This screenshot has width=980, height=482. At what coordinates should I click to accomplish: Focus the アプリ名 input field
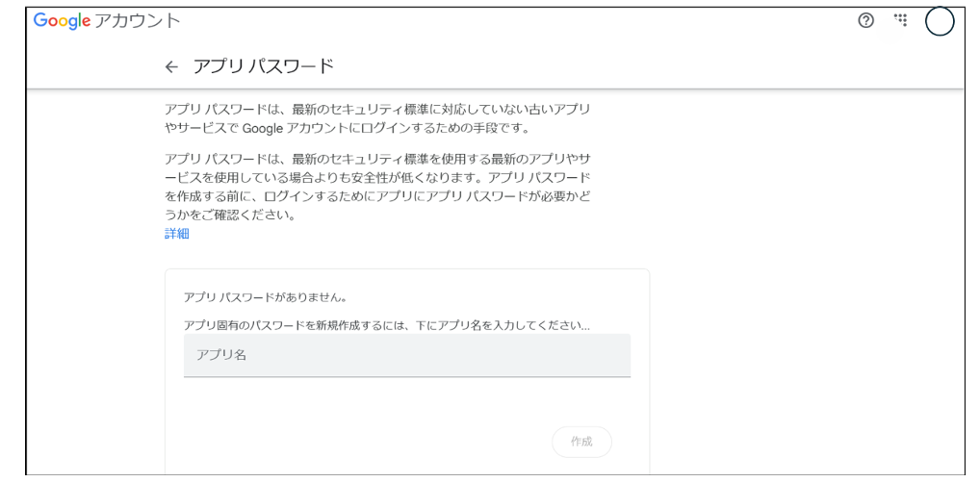click(x=406, y=355)
